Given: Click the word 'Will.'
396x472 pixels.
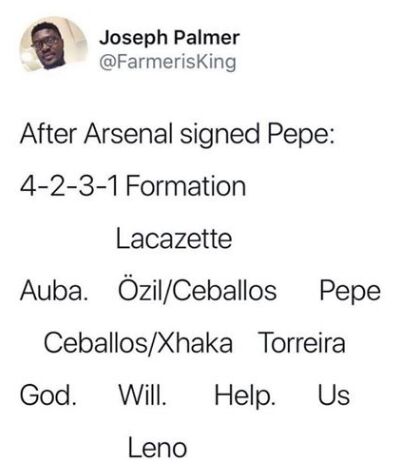Looking at the screenshot, I should [143, 395].
